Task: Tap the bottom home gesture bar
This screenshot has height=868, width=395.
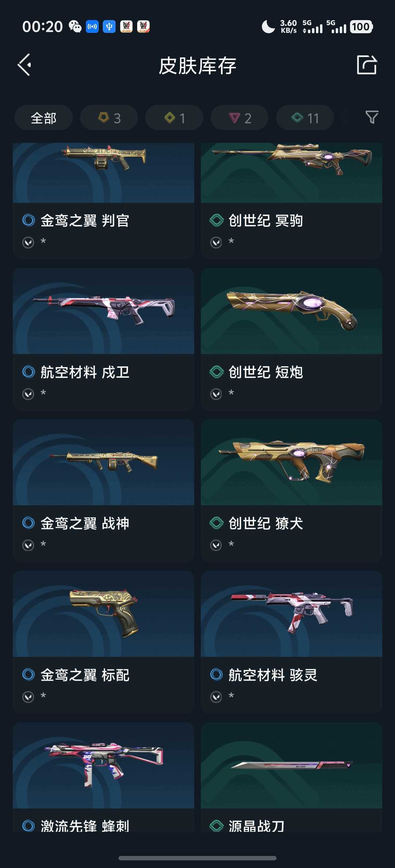Action: pos(197,858)
